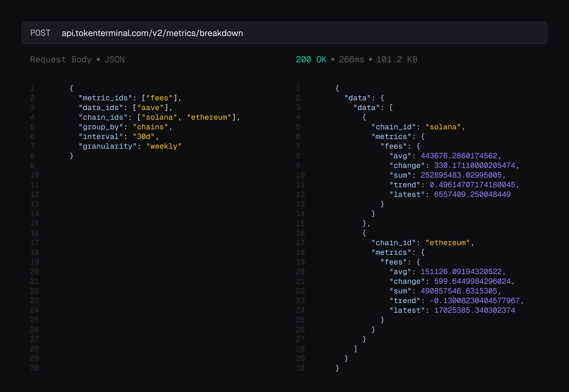The height and width of the screenshot is (392, 569).
Task: Click the 266ms response time label
Action: pos(351,60)
